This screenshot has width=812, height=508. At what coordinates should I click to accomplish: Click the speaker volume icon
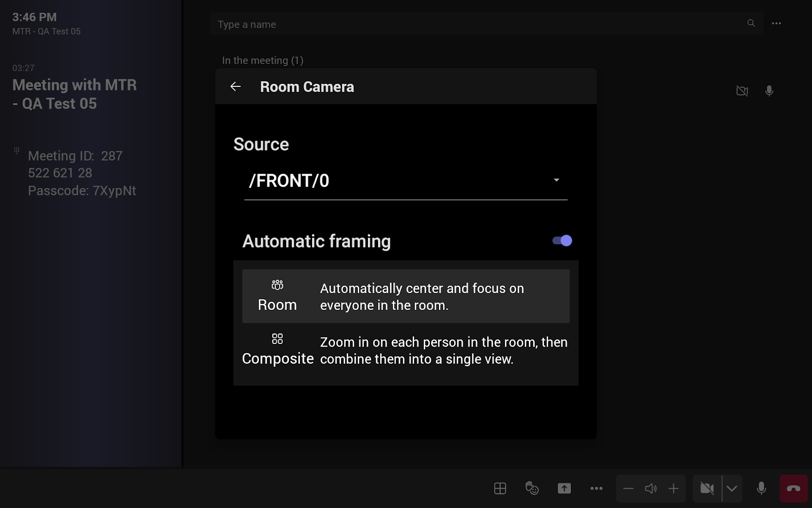[651, 489]
